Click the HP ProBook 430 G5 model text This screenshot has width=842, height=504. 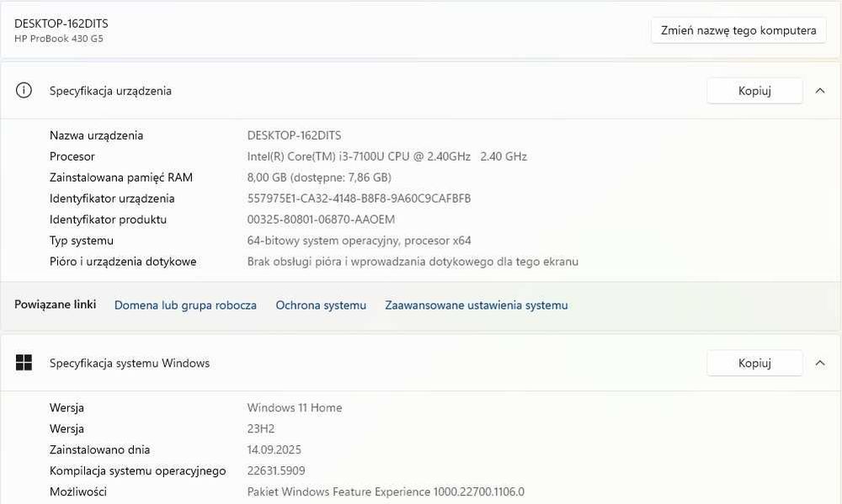(59, 39)
